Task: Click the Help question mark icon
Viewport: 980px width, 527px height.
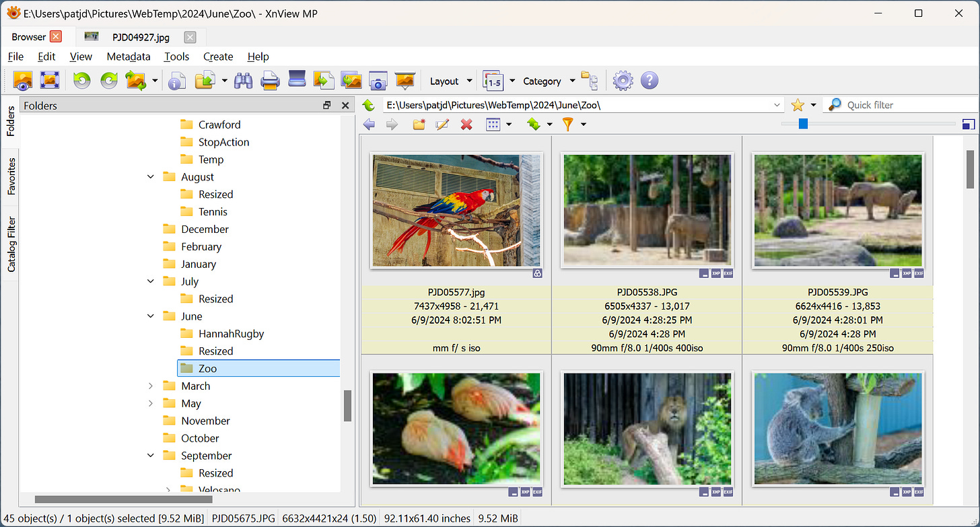Action: pos(649,81)
